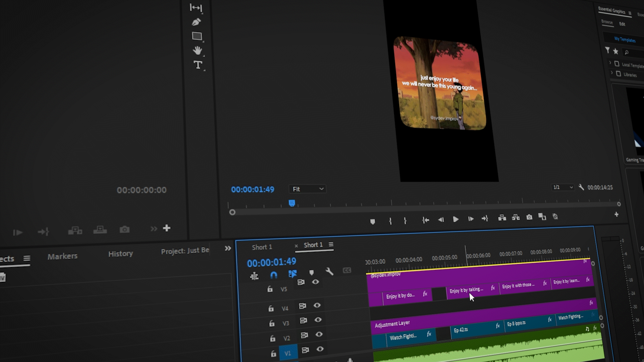Toggle Linked Selection in the timeline
The image size is (644, 362).
point(292,274)
